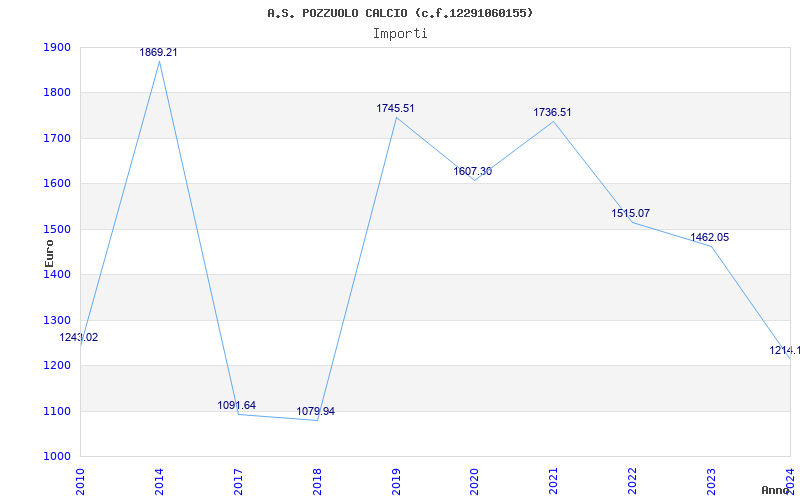The height and width of the screenshot is (500, 800).
Task: Click the 2018 x-axis year label
Action: (317, 481)
